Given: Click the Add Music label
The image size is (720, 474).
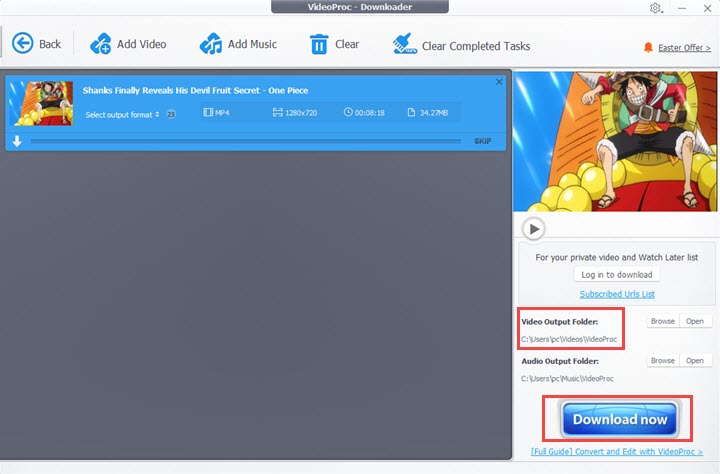Looking at the screenshot, I should [x=252, y=44].
